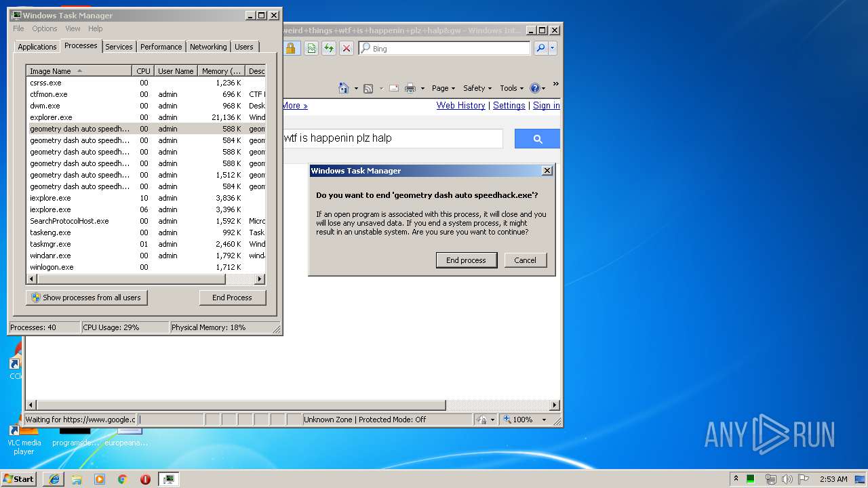The width and height of the screenshot is (868, 488).
Task: Select the dwm.exe process row
Action: 146,106
